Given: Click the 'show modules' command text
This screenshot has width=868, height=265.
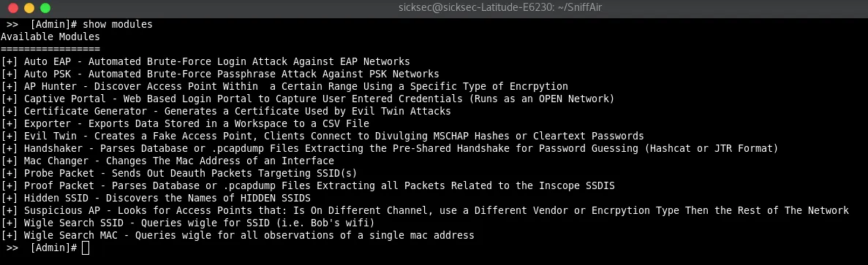Looking at the screenshot, I should tap(117, 25).
